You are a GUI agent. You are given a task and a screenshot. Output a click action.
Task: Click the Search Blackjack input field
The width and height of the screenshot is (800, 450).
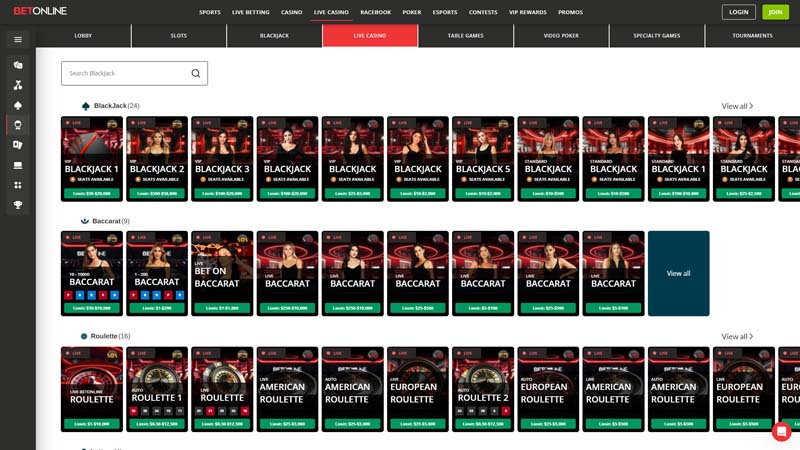pyautogui.click(x=125, y=73)
